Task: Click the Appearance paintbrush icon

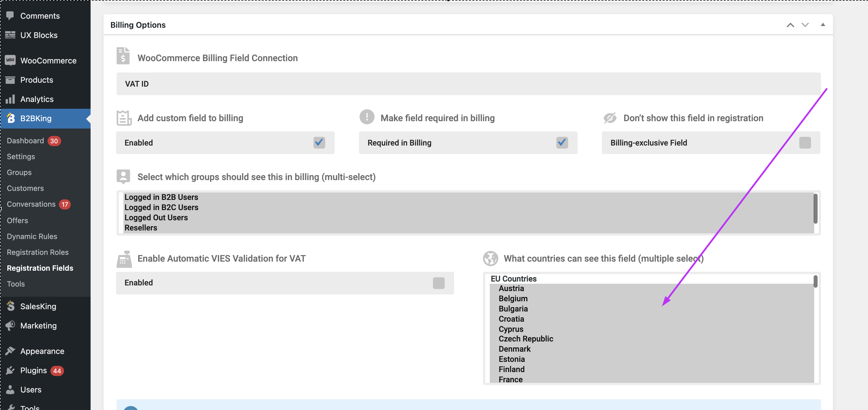Action: click(10, 351)
